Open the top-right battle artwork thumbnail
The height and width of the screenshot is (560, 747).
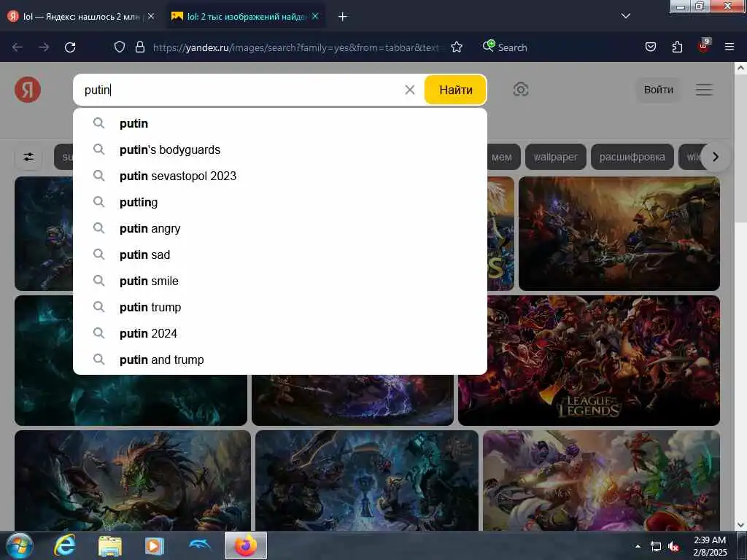[619, 233]
